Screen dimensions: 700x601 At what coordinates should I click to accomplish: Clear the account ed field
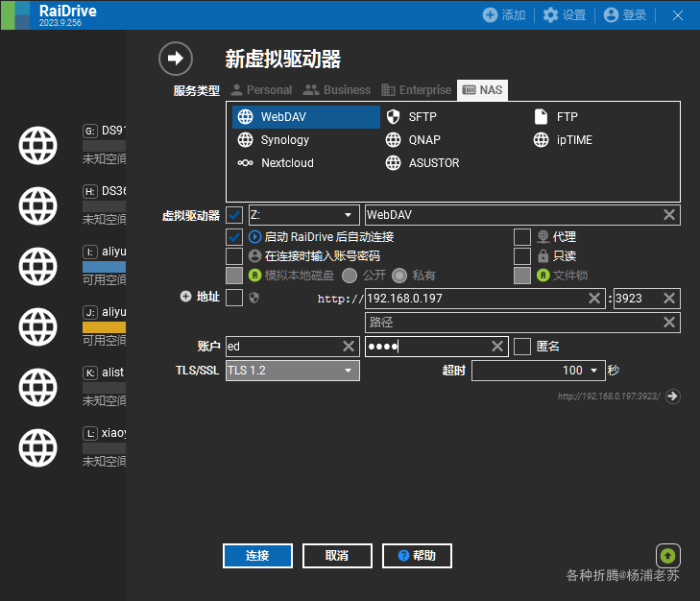[349, 346]
